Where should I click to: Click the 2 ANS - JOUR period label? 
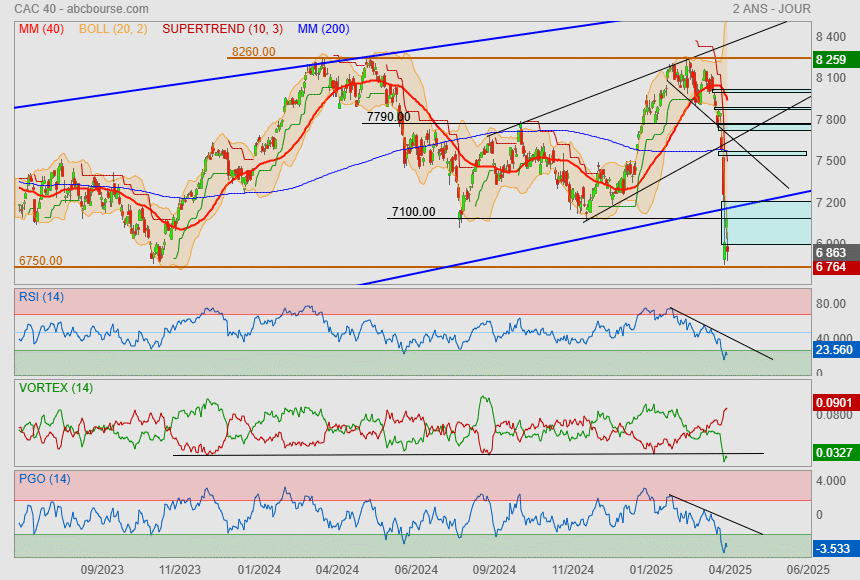(x=772, y=9)
